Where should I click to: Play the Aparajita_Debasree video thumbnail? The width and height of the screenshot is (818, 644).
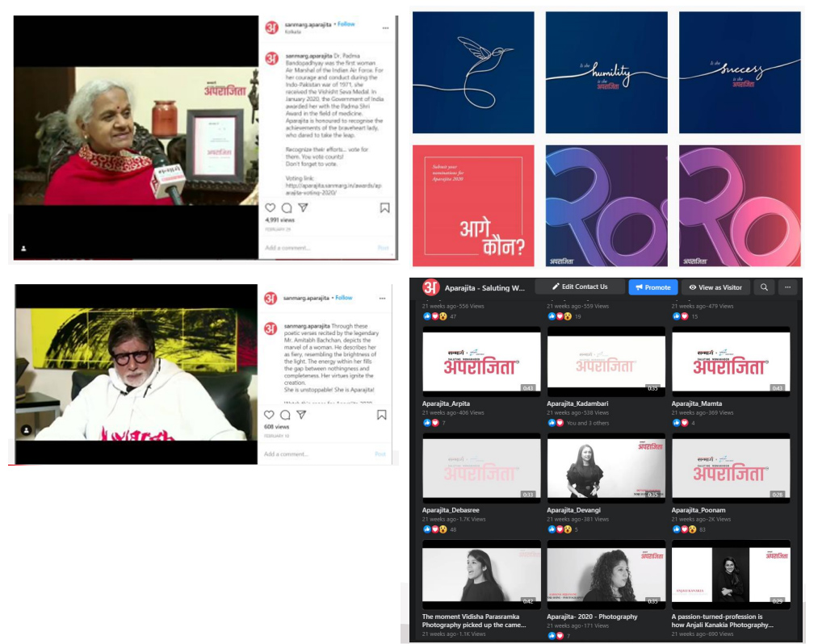click(x=481, y=468)
